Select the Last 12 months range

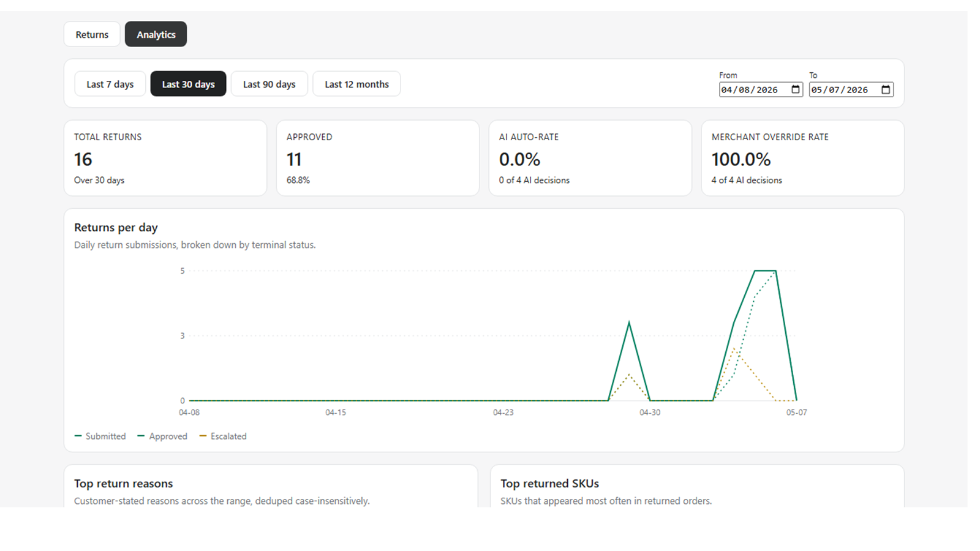[x=356, y=84]
